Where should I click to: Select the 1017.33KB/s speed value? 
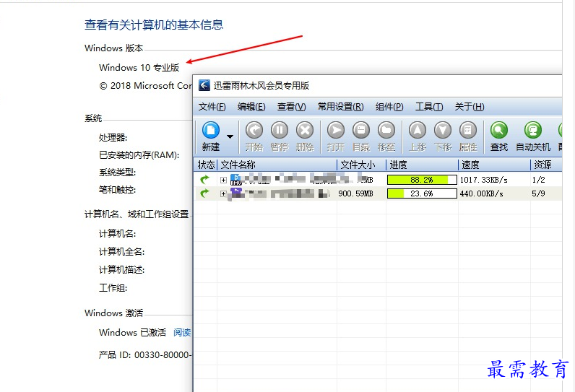[x=484, y=180]
